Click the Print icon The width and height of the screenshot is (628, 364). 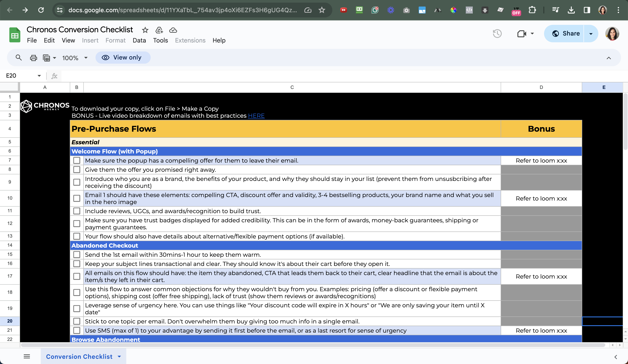(x=33, y=58)
